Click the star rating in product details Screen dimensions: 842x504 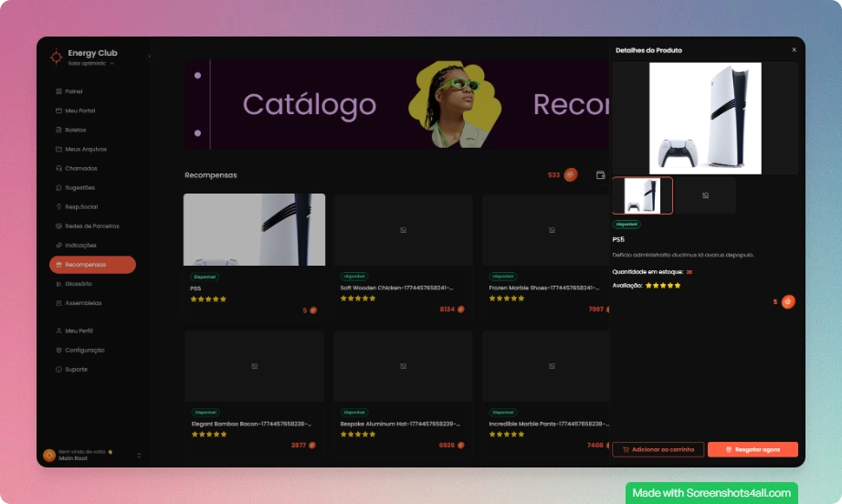pos(663,286)
